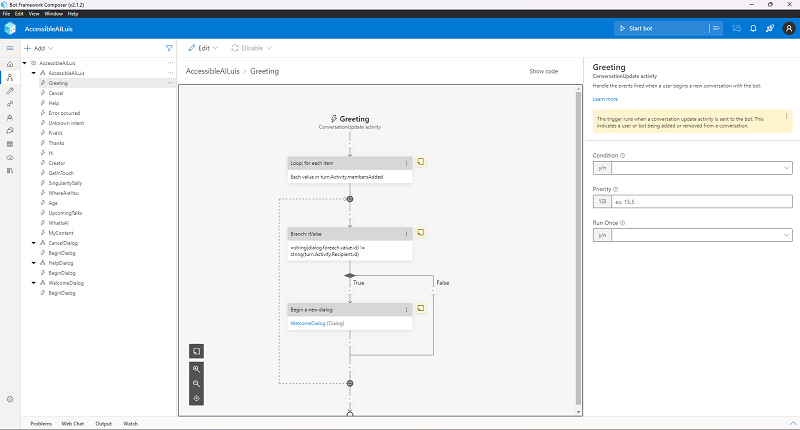Viewport: 800px width, 430px height.
Task: Click the filter funnel icon above tree
Action: pos(169,48)
